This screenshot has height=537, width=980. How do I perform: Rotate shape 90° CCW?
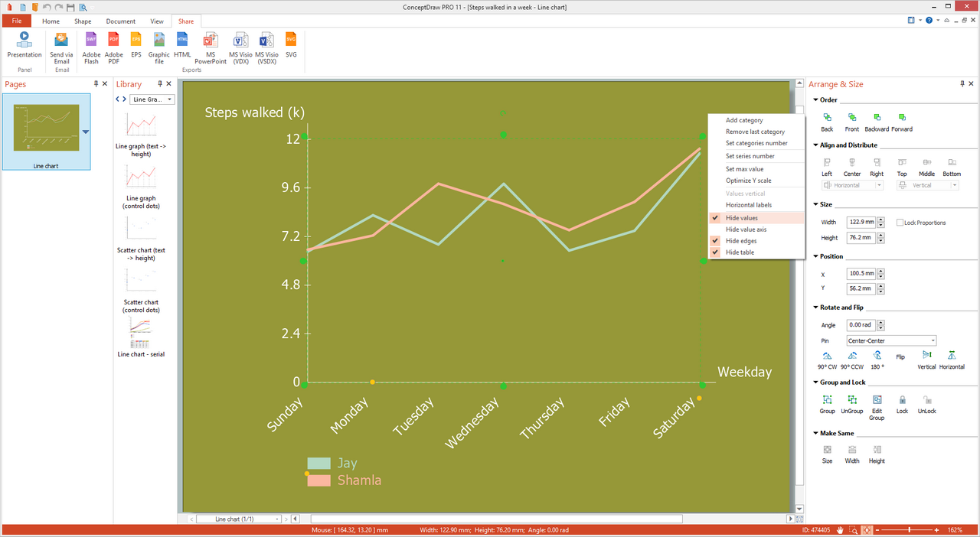pos(852,360)
